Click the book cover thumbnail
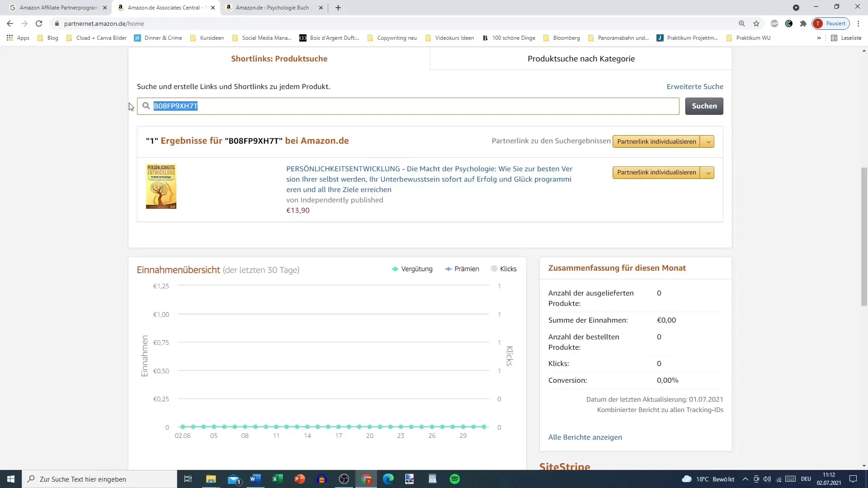Viewport: 868px width, 488px height. [x=161, y=186]
